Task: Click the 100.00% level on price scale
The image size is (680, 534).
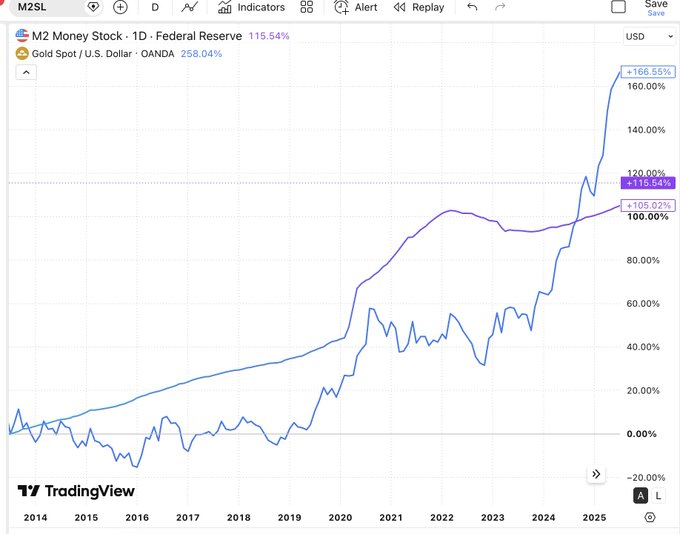Action: [x=647, y=216]
